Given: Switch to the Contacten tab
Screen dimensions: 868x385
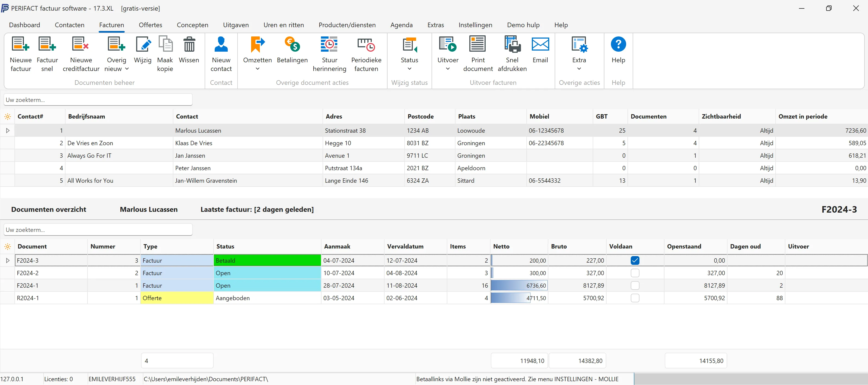Looking at the screenshot, I should click(69, 25).
